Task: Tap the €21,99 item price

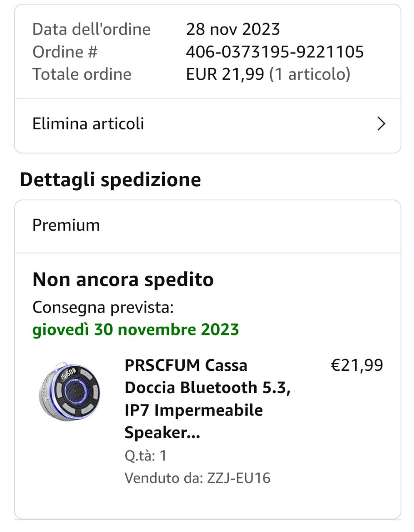Action: click(x=357, y=365)
